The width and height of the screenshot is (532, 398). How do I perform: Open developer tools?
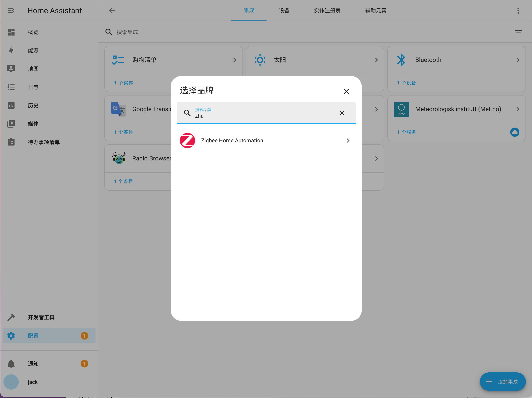point(41,317)
